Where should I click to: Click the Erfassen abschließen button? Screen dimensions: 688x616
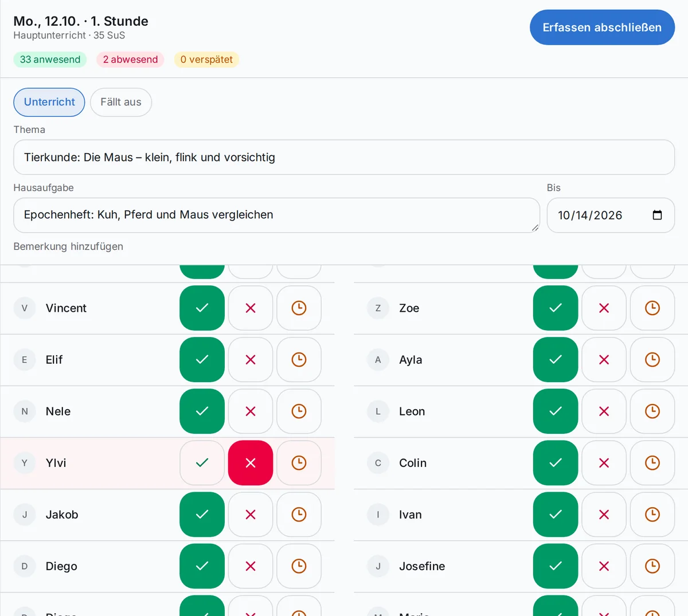pos(602,28)
